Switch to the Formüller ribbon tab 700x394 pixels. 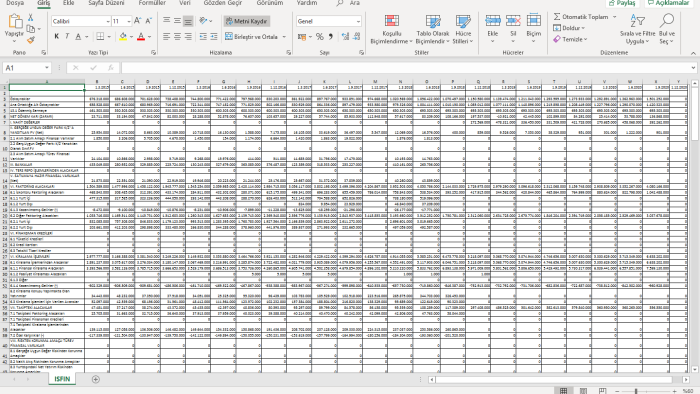click(152, 3)
